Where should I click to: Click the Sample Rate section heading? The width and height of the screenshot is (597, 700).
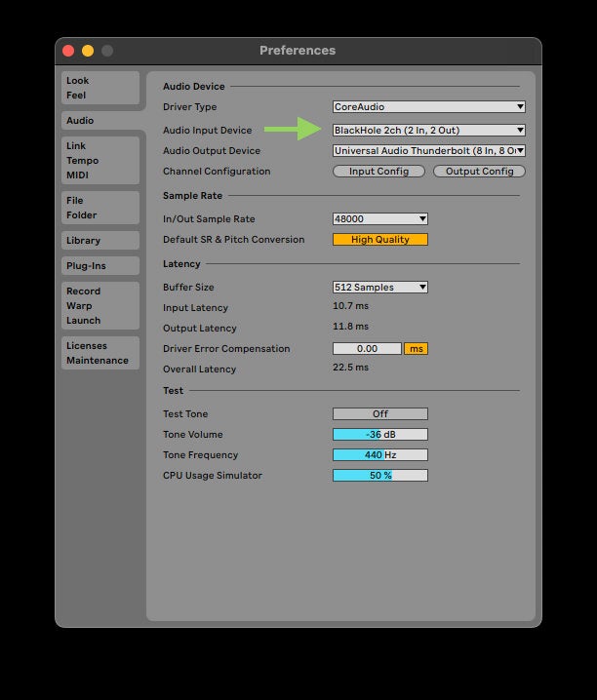pos(192,196)
